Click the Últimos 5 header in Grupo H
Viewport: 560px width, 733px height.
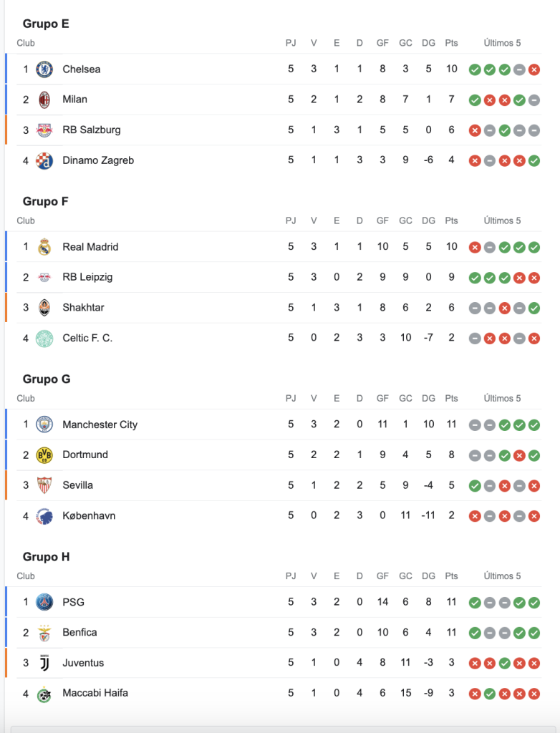click(502, 576)
